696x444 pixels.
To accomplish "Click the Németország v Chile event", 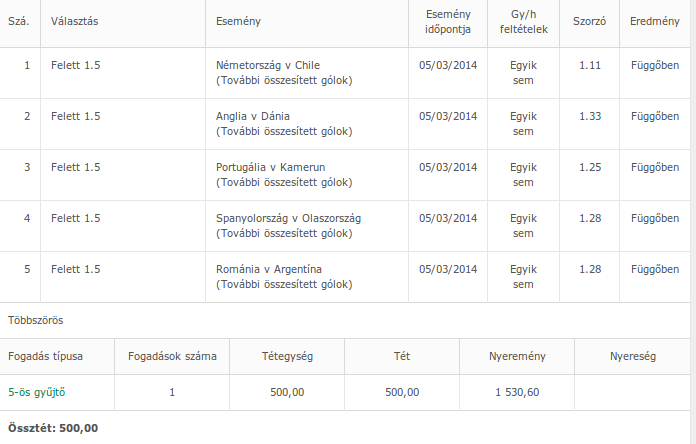I will point(268,65).
